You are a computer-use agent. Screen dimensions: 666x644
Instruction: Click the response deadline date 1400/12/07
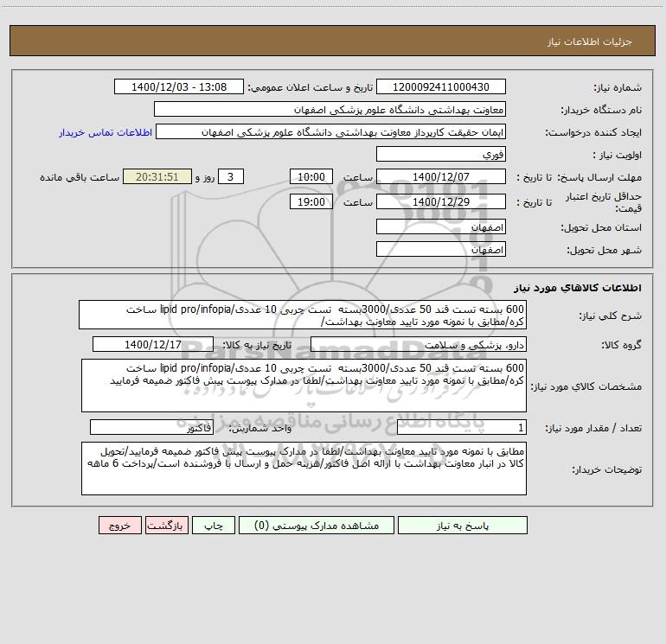click(x=441, y=176)
